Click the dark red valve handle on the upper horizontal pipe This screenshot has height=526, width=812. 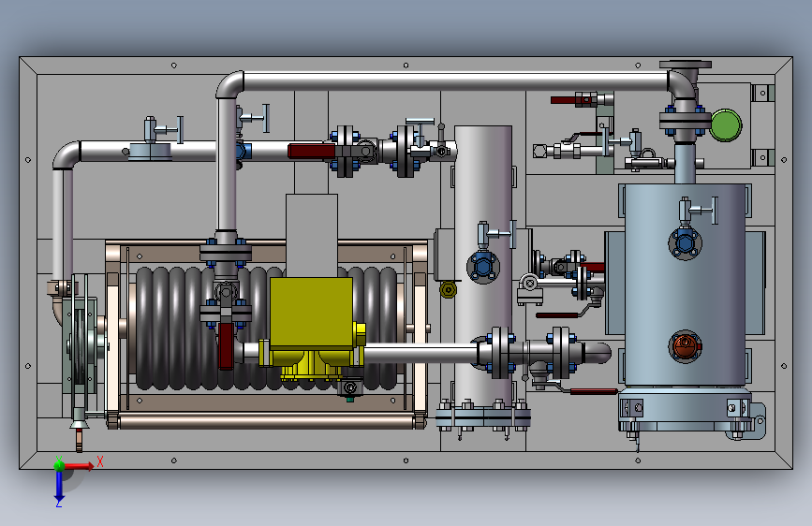point(312,151)
